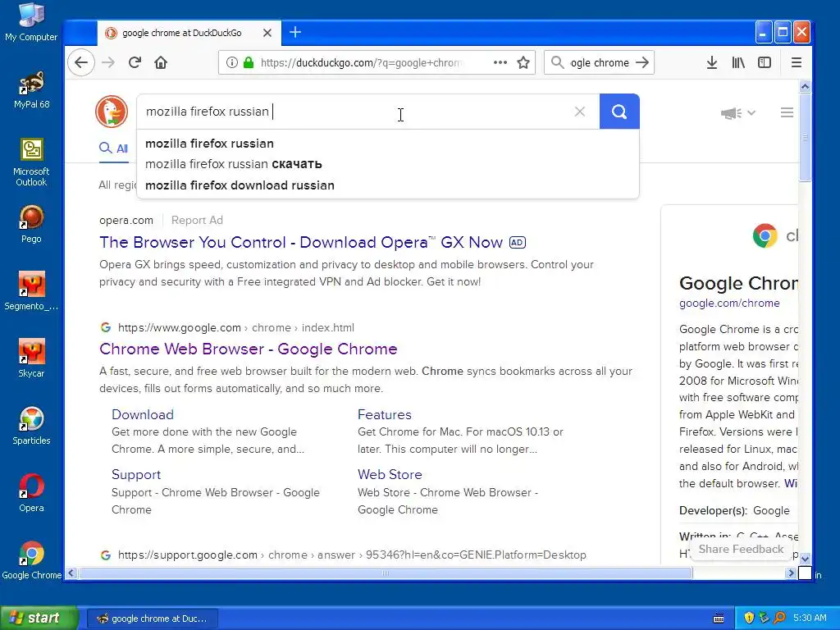The width and height of the screenshot is (840, 630).
Task: Select the Opera desktop icon
Action: pyautogui.click(x=31, y=493)
